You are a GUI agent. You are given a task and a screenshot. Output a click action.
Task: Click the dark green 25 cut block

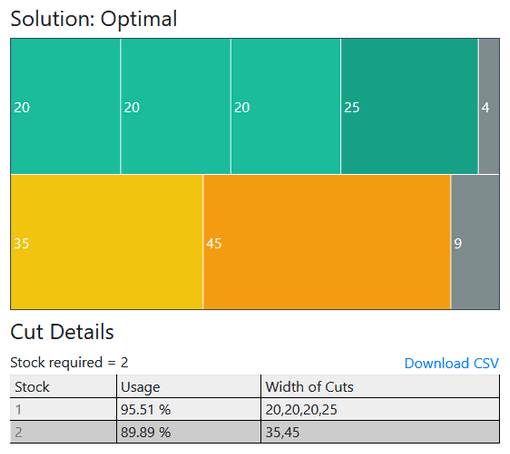[x=409, y=107]
